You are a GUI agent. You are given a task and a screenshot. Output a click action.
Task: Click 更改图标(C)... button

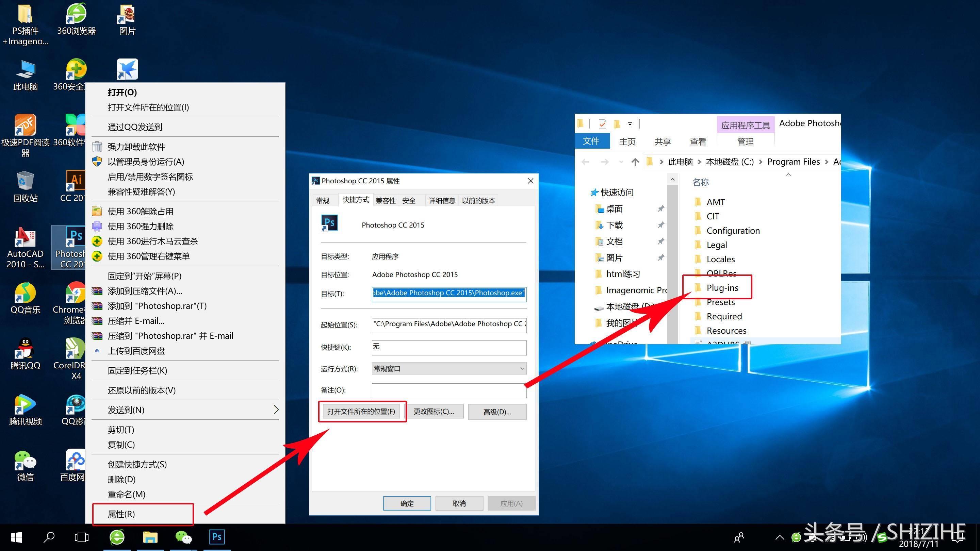pos(434,412)
